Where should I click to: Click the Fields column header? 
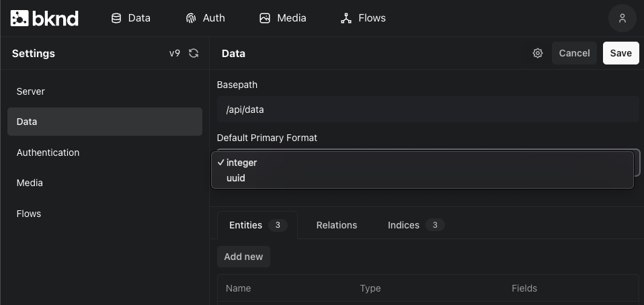pyautogui.click(x=524, y=288)
